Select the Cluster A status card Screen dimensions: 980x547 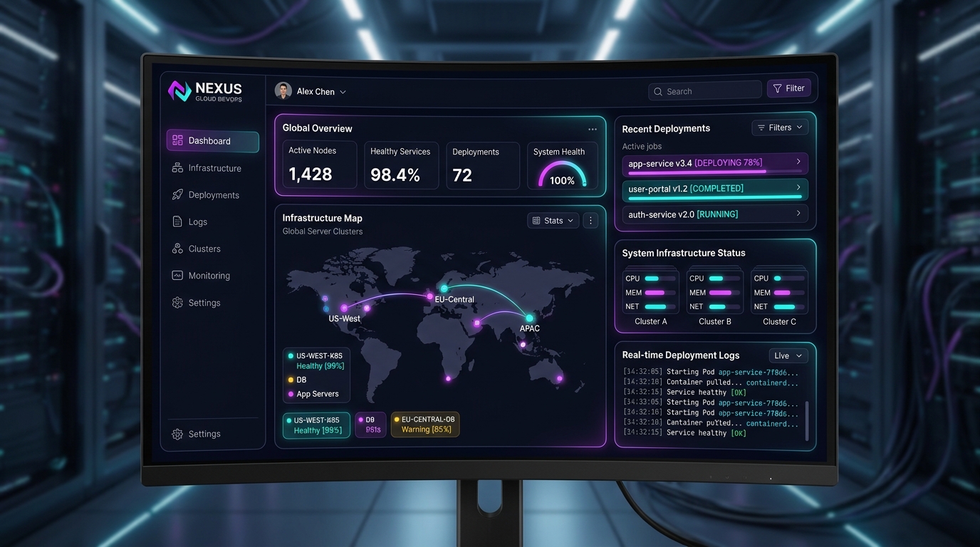pos(650,292)
